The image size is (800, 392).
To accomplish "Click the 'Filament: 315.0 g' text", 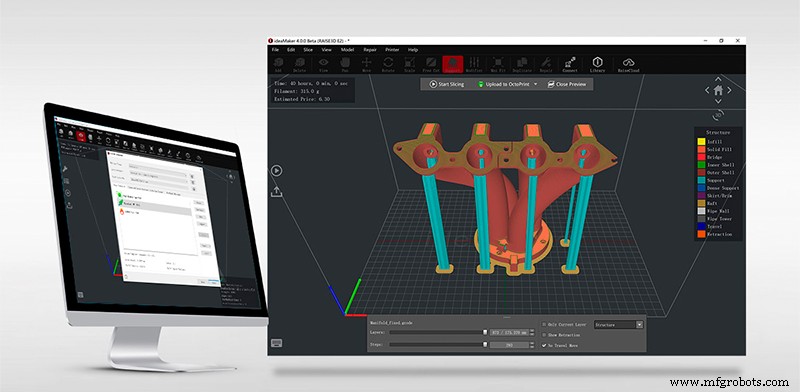I will [297, 91].
